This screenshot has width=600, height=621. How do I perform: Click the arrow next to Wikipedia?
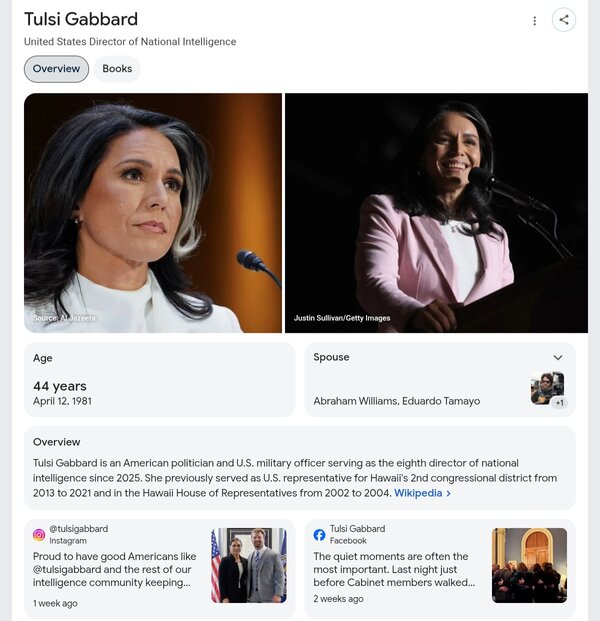(448, 493)
